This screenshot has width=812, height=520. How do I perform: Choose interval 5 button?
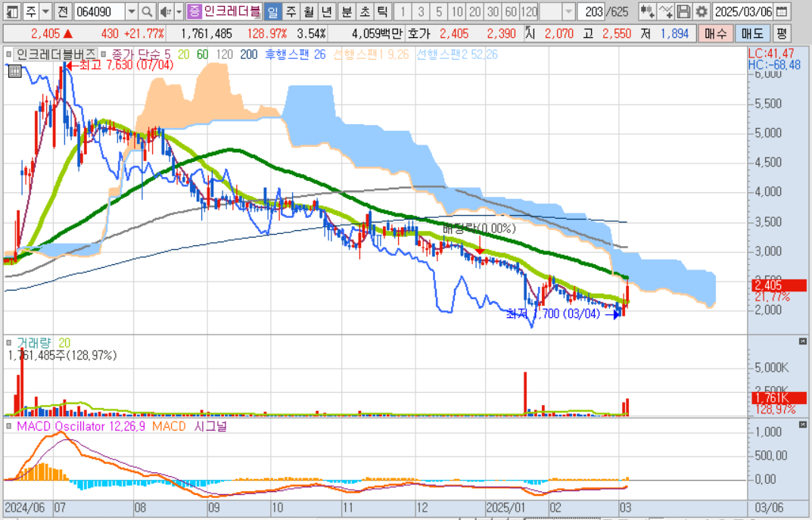439,11
